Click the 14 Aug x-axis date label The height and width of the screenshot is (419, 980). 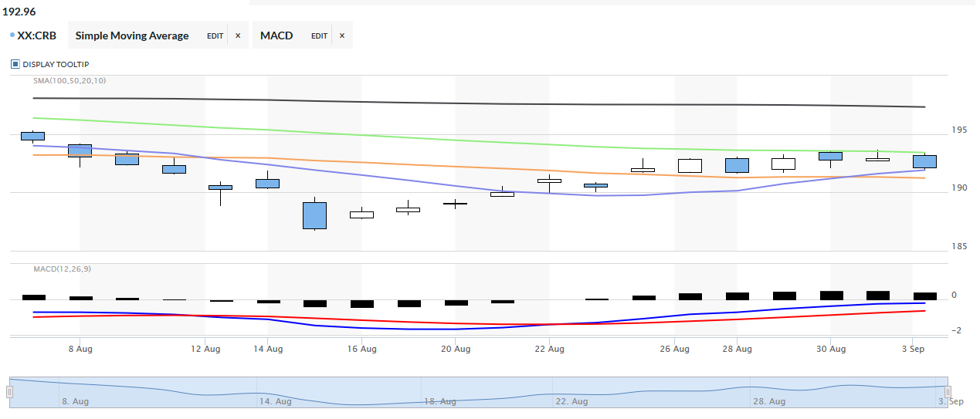pos(267,350)
